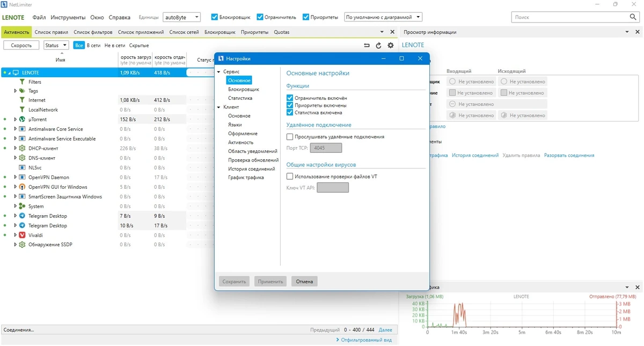644x346 pixels.
Task: Click the Далее pagination link
Action: point(385,330)
